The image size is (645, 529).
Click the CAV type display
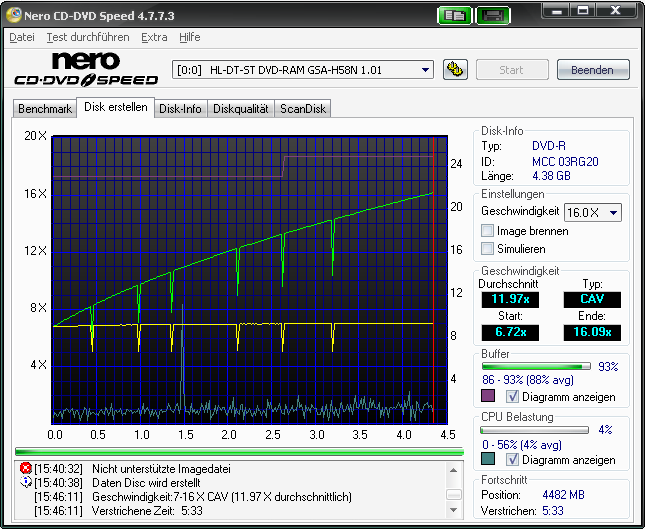[592, 299]
